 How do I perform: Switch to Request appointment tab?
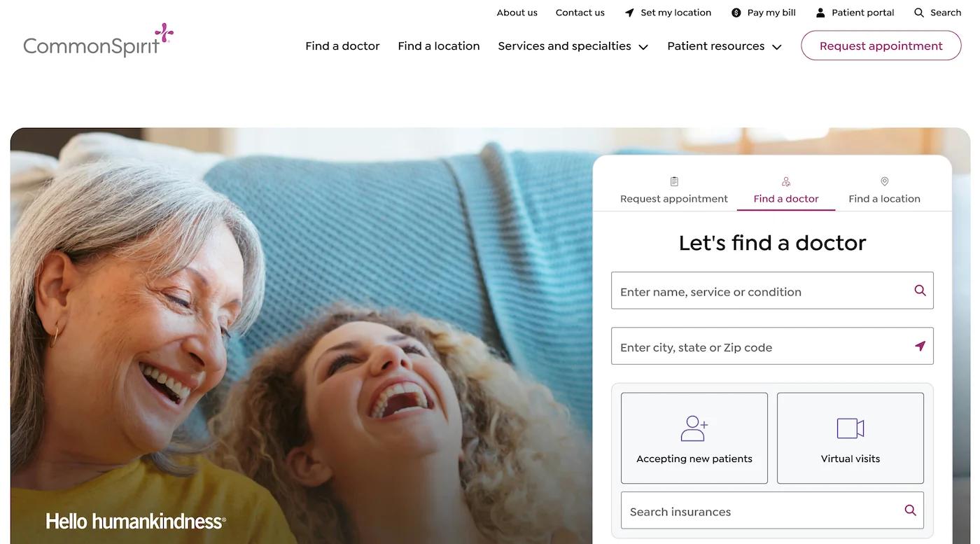(674, 190)
